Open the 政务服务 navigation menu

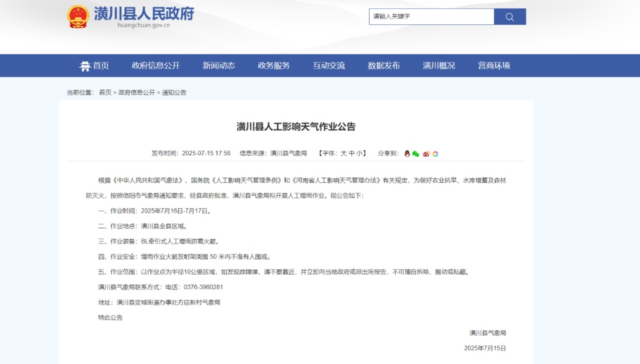tap(274, 66)
